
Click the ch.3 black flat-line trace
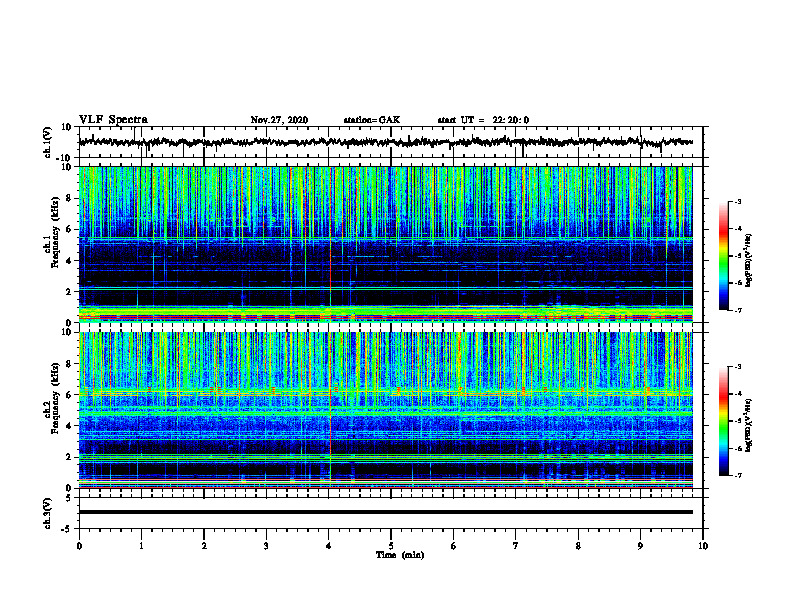point(385,512)
